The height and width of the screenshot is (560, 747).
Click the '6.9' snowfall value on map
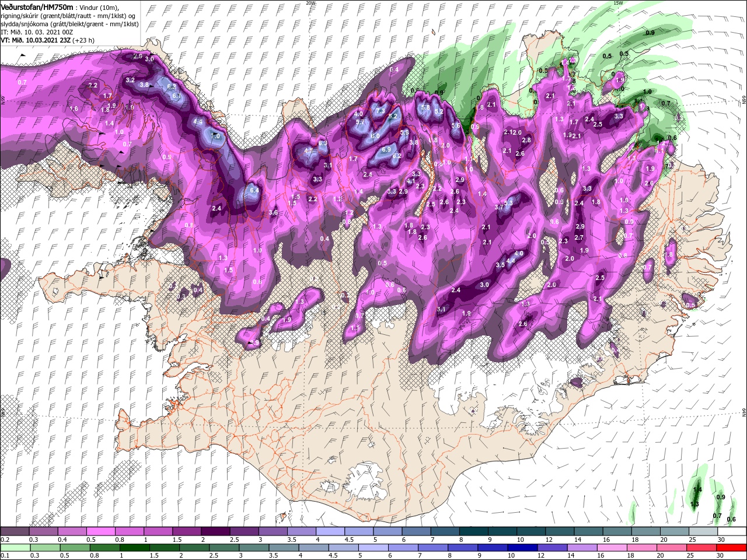tap(386, 149)
